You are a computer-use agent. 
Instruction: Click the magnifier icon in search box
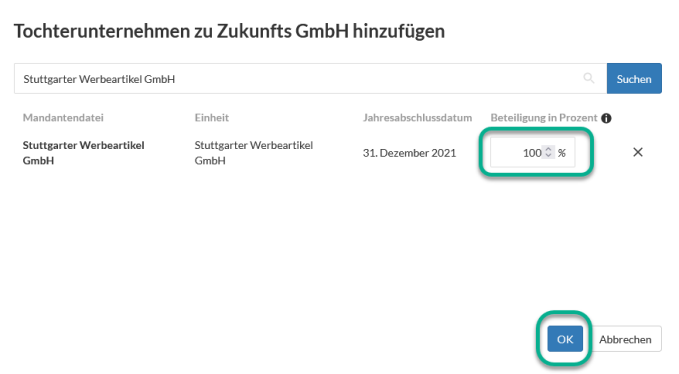tap(588, 78)
